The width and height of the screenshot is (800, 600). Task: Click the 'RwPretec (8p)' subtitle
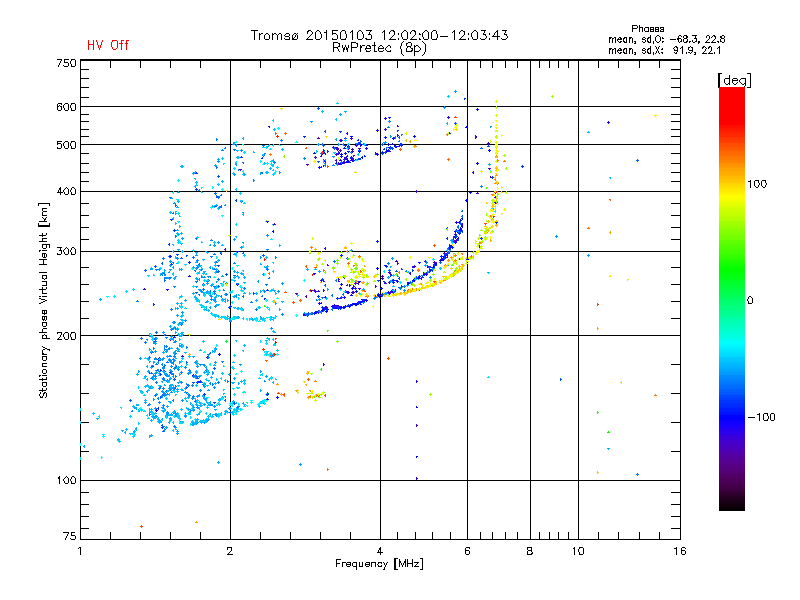(379, 48)
